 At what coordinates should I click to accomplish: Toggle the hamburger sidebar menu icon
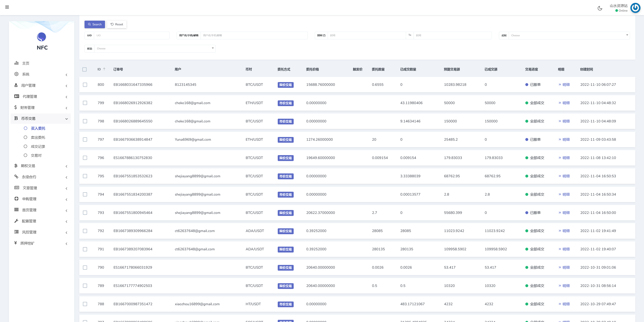coord(7,7)
